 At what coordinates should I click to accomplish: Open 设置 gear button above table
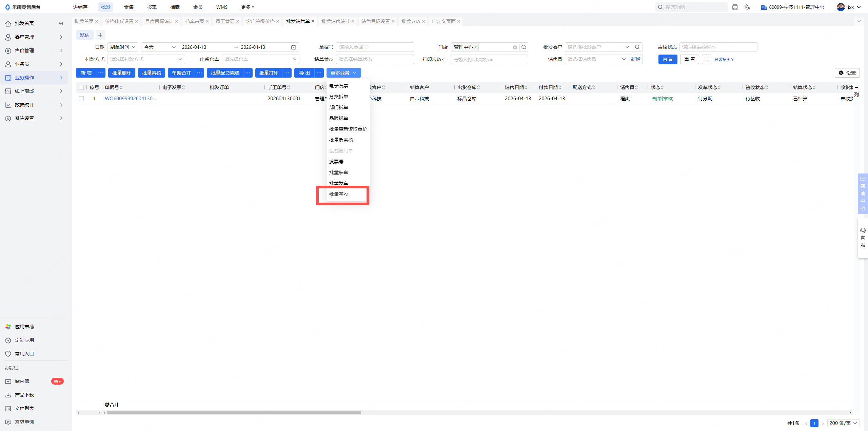[x=847, y=73]
